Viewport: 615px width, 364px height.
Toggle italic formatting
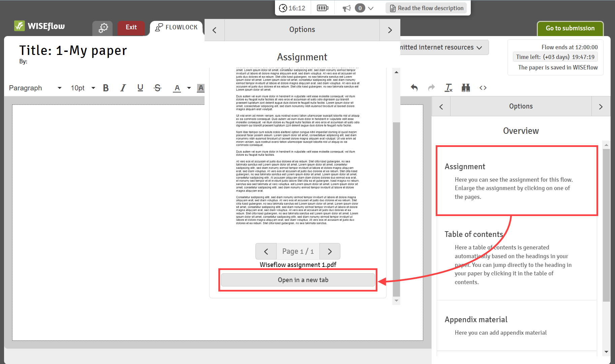pyautogui.click(x=123, y=88)
